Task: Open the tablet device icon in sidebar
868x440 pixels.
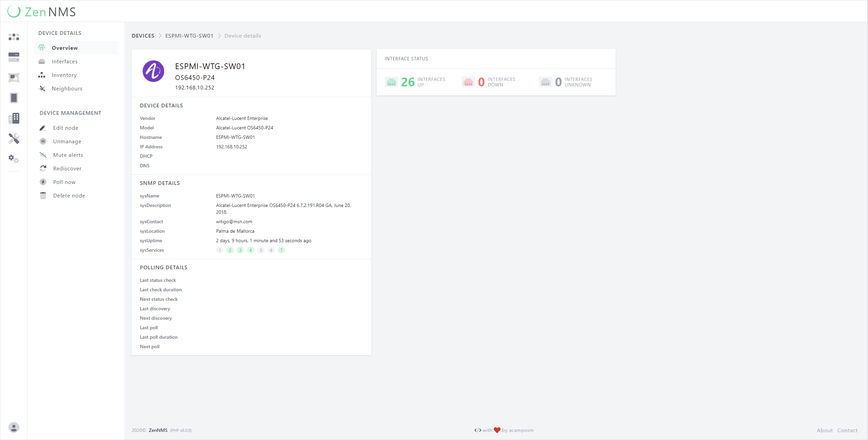Action: tap(14, 98)
